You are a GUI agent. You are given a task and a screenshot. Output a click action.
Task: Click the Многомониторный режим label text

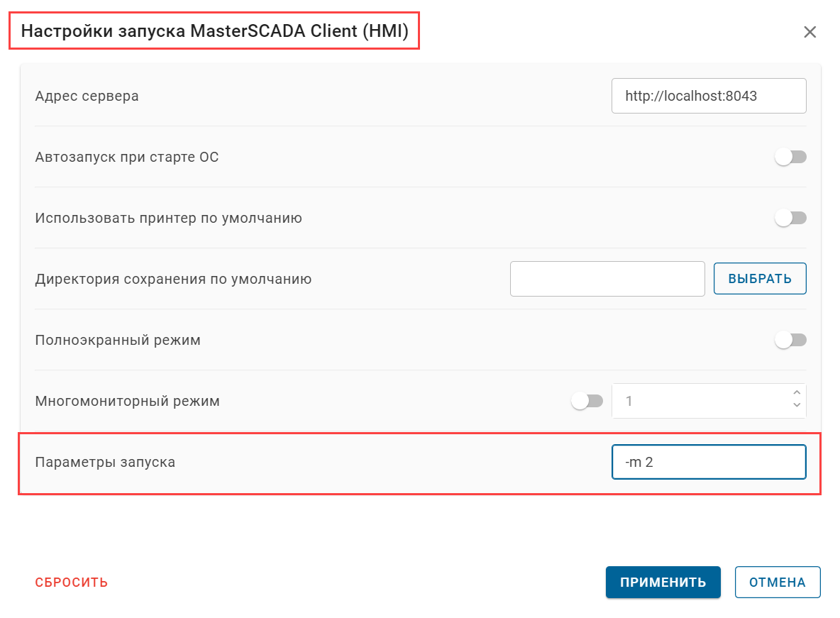[x=127, y=401]
